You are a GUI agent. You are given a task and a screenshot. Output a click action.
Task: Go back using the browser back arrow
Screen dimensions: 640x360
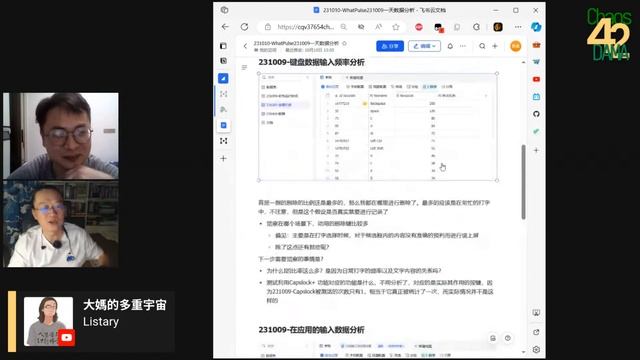coord(225,27)
